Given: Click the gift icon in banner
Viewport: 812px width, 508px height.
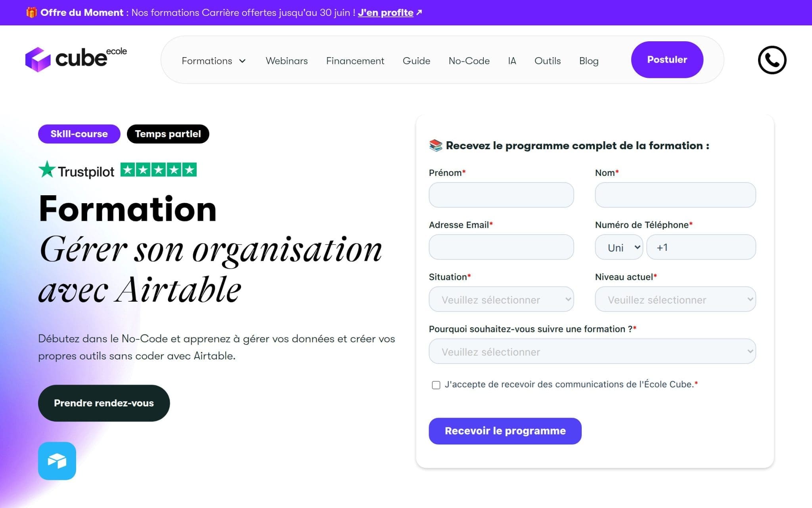Looking at the screenshot, I should point(31,12).
